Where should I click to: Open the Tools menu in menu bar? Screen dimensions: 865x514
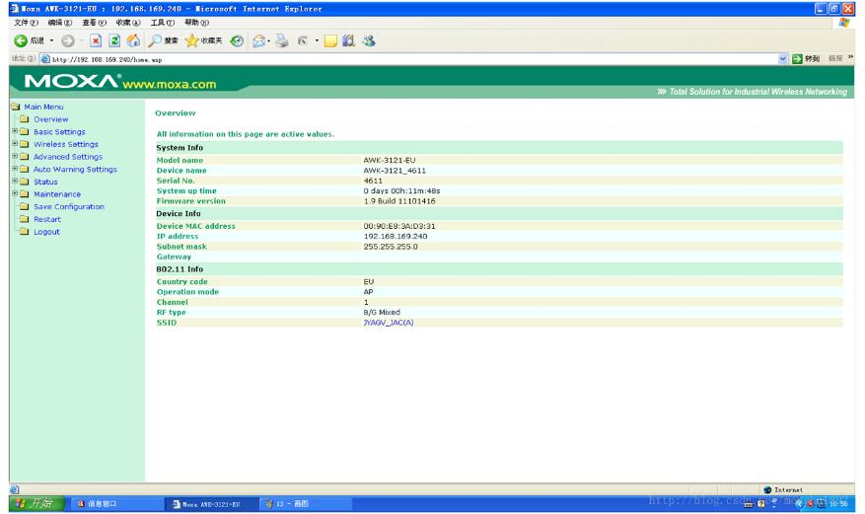coord(161,23)
